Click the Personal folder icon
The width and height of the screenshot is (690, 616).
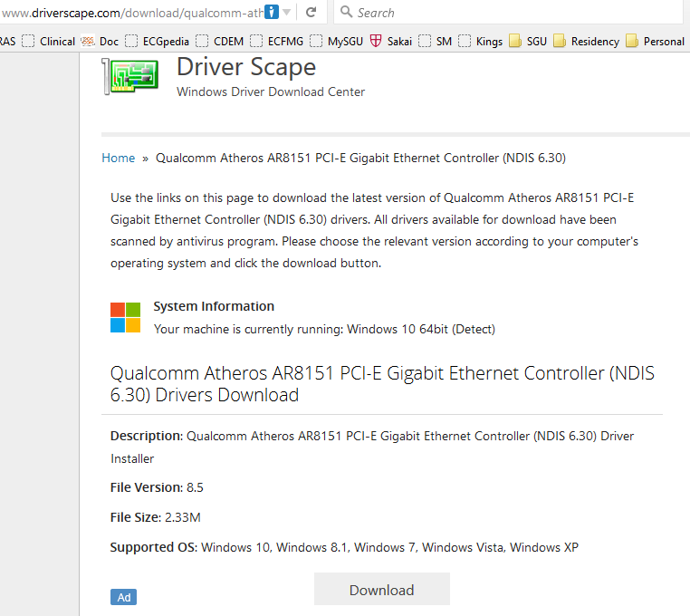coord(631,41)
